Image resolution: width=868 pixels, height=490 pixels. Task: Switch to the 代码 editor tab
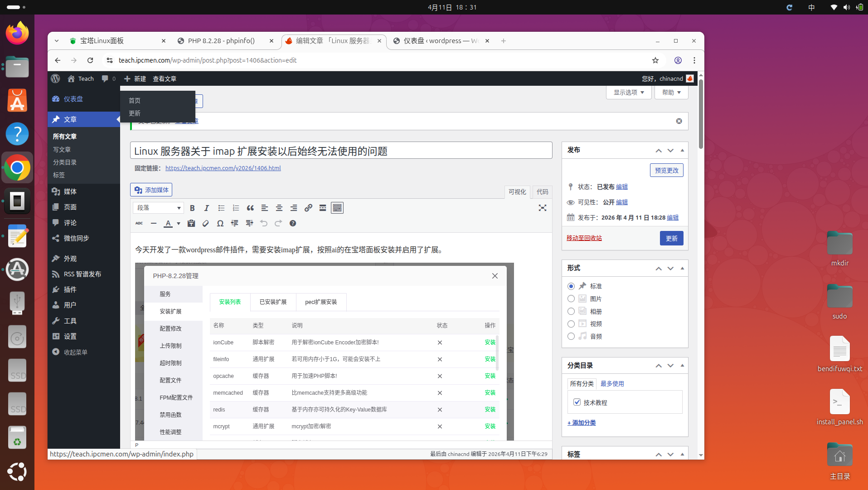(542, 192)
